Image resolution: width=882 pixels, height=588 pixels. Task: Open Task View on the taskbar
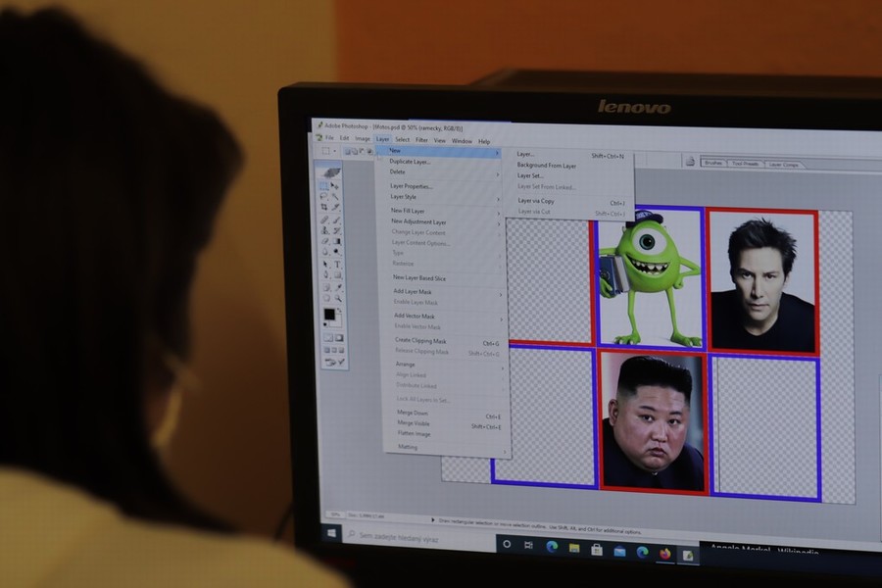(x=529, y=545)
